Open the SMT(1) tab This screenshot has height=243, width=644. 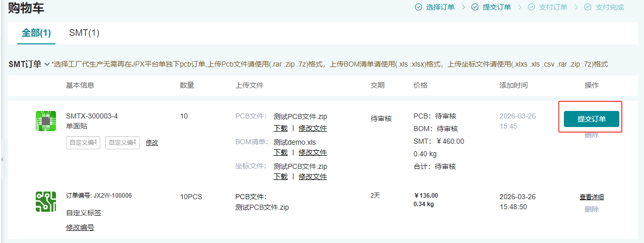coord(84,33)
